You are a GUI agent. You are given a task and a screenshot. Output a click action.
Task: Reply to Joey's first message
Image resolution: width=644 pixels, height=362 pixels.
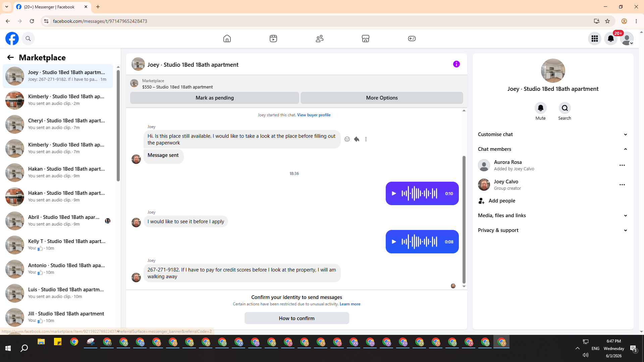click(x=357, y=139)
